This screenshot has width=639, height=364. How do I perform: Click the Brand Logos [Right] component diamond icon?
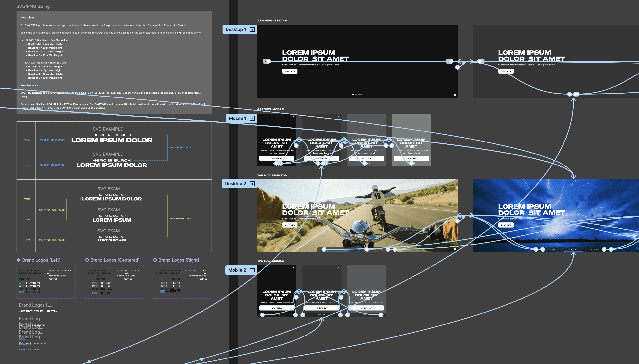click(x=155, y=260)
